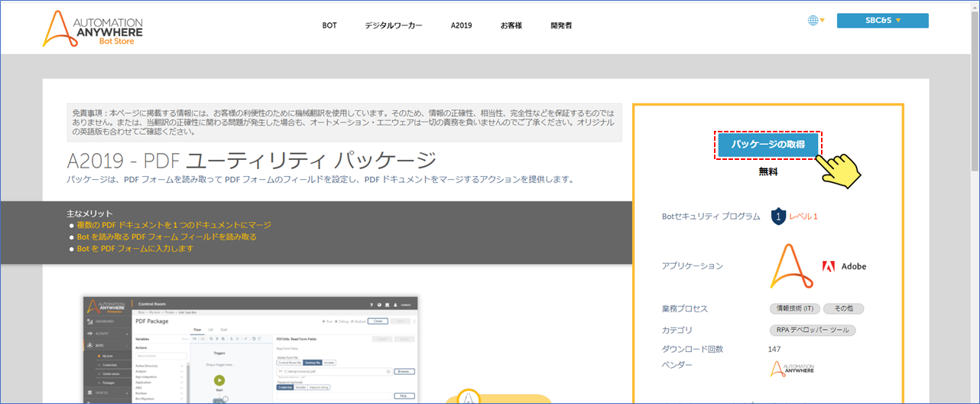
Task: Open the BOT menu item
Action: [329, 25]
